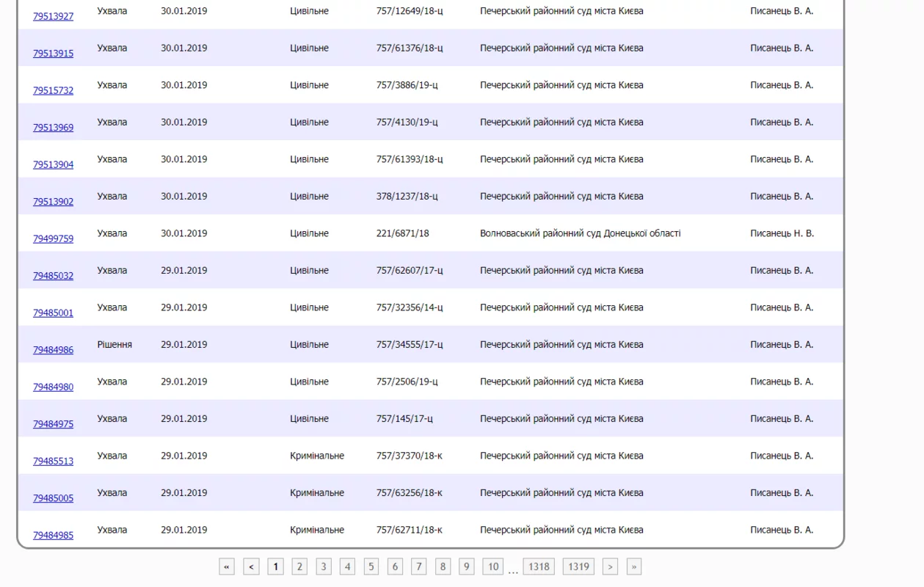The width and height of the screenshot is (924, 587).
Task: Click case number 757/34555/17-ц
Action: tap(410, 344)
